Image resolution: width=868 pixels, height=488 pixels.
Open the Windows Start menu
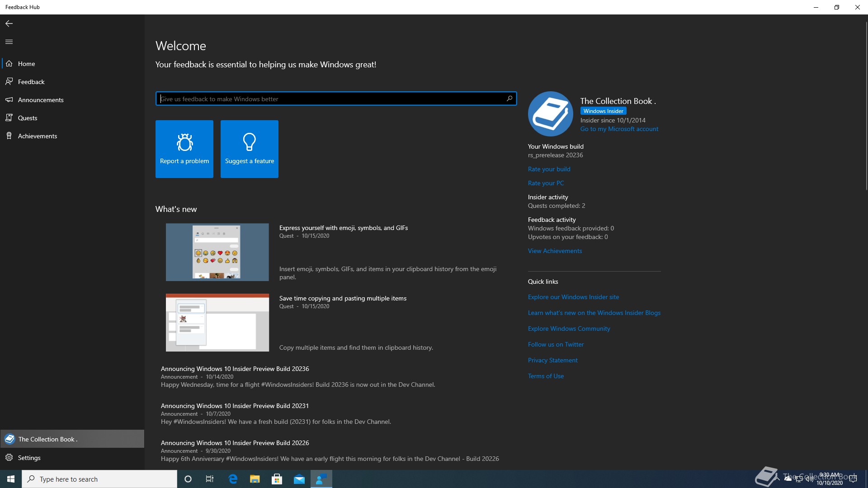pyautogui.click(x=11, y=479)
